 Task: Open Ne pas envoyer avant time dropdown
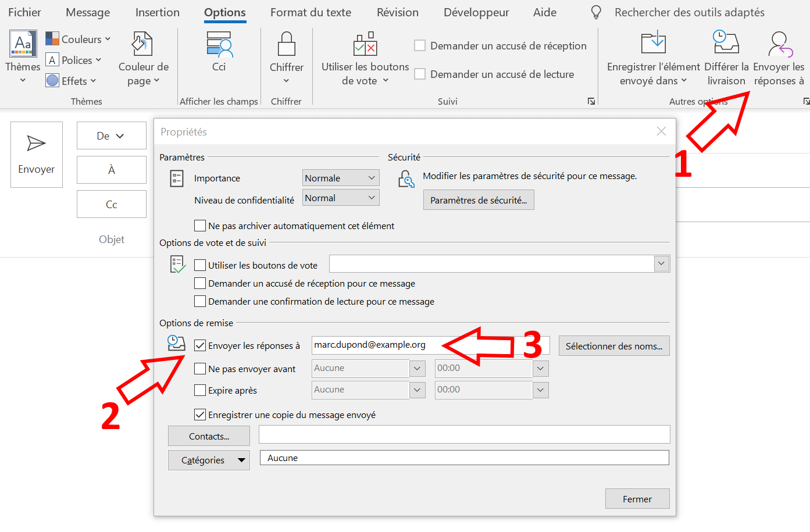pos(540,369)
